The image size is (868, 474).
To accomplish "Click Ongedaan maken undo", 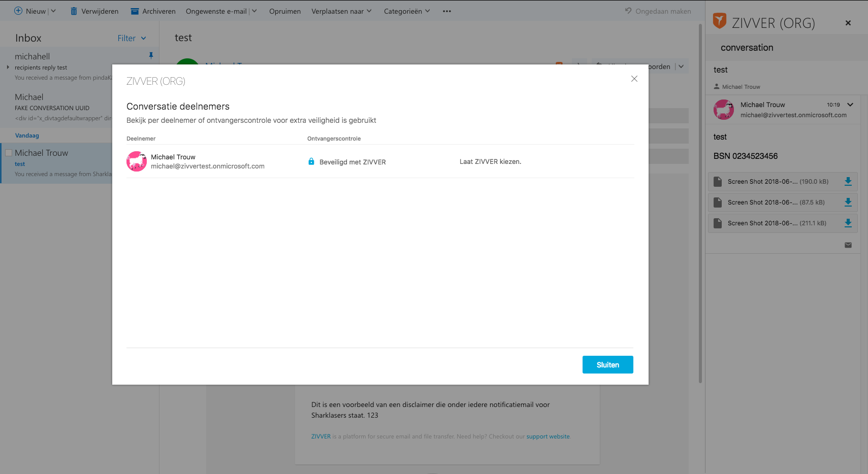I will click(x=658, y=11).
